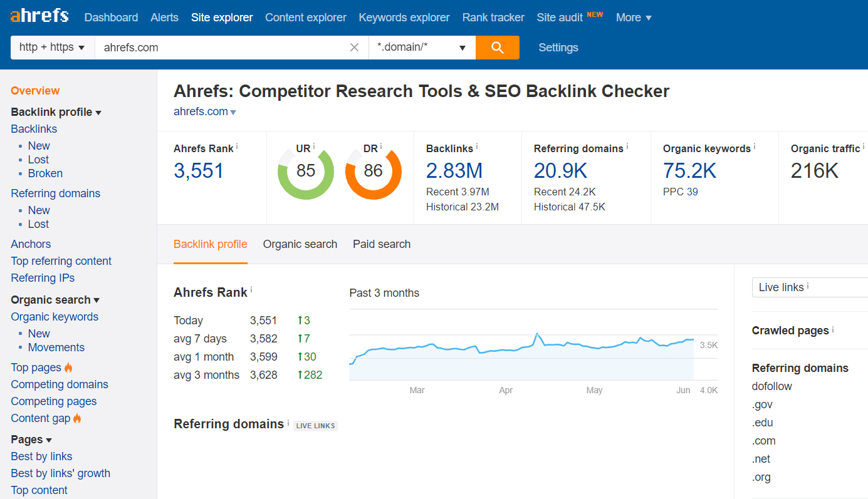
Task: Click the ahrefs logo
Action: pos(39,16)
